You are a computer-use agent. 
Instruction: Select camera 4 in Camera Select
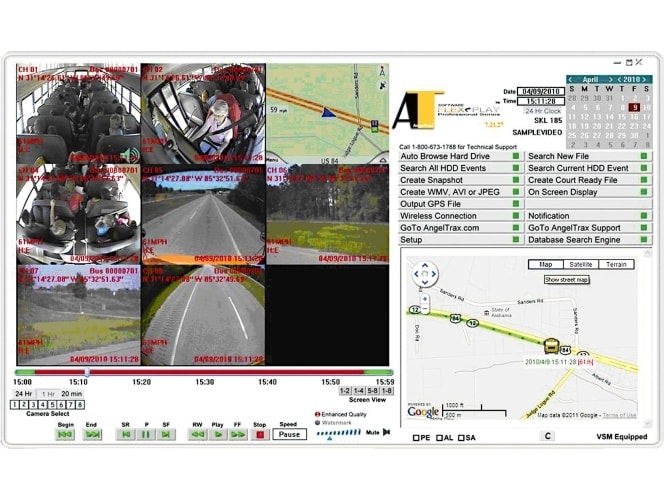point(43,405)
